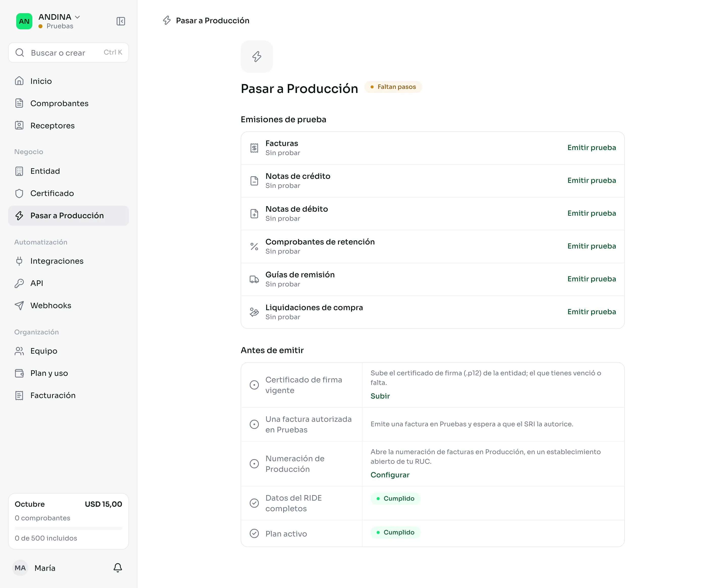Viewport: 728px width, 588px height.
Task: Click the Comprobantes de retención percent icon
Action: click(254, 247)
